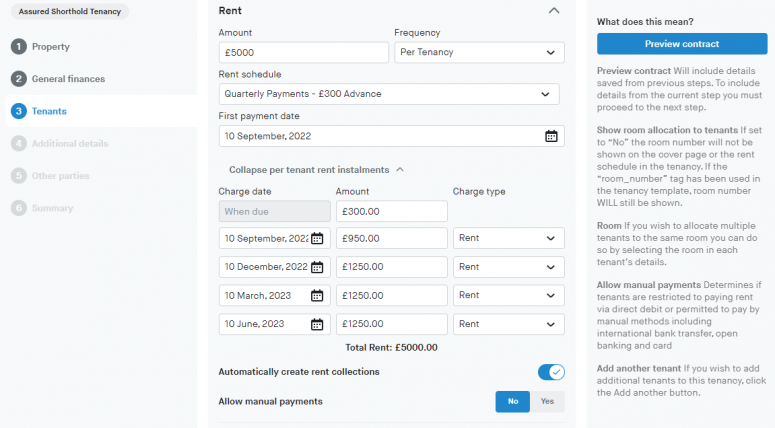Open the Frequency dropdown
Image resolution: width=775 pixels, height=428 pixels.
pos(479,53)
